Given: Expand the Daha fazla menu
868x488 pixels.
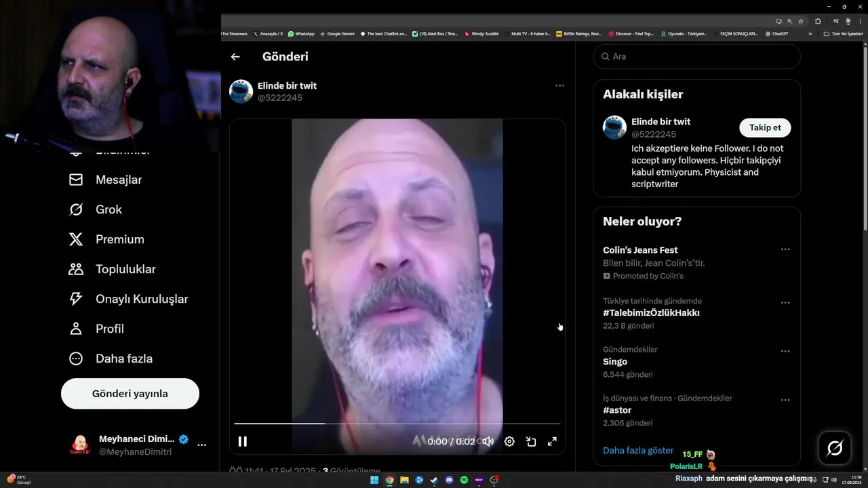Looking at the screenshot, I should coord(111,359).
